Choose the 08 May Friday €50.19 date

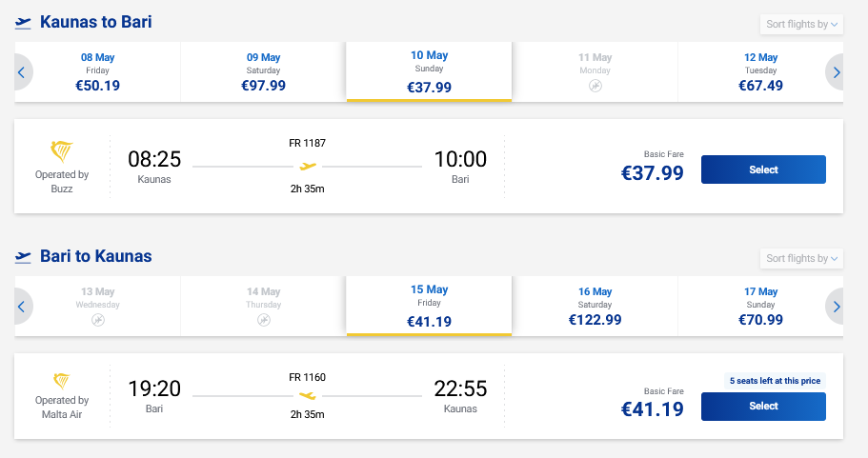coord(98,71)
